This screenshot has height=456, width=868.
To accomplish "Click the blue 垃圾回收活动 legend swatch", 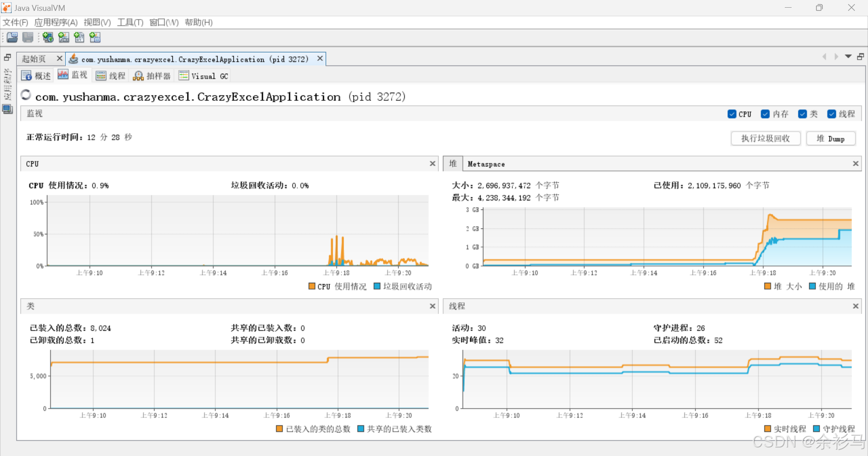I will click(377, 286).
